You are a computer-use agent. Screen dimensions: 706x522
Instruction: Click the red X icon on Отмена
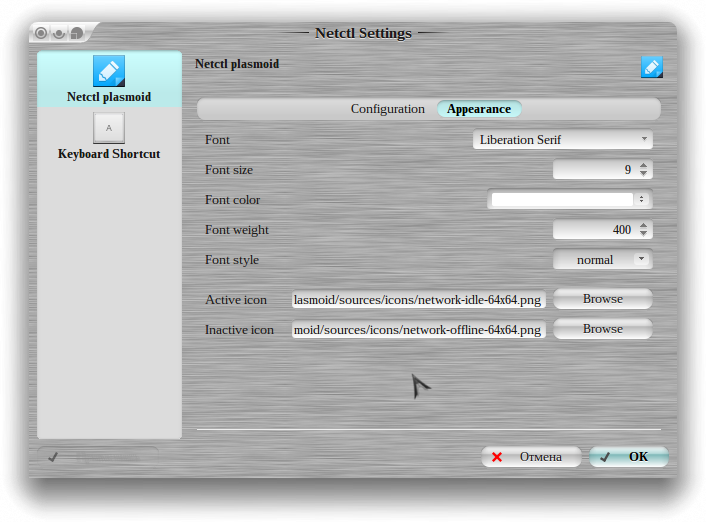point(497,457)
